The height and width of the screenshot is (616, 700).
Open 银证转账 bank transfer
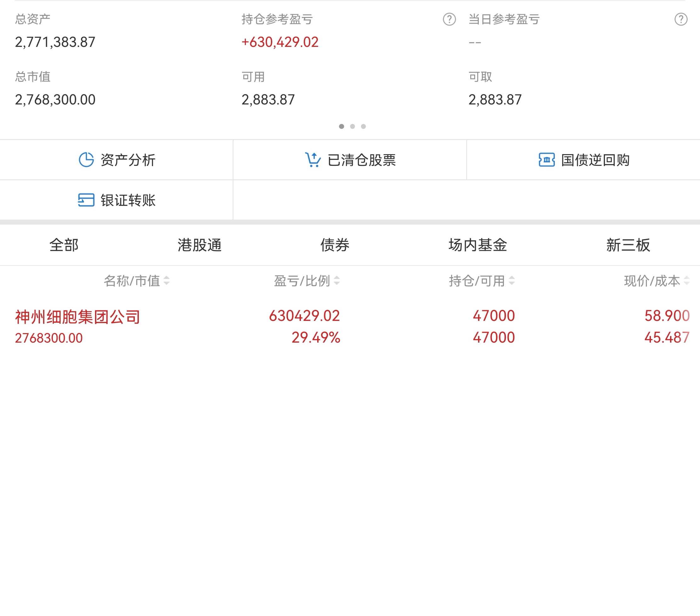(116, 200)
